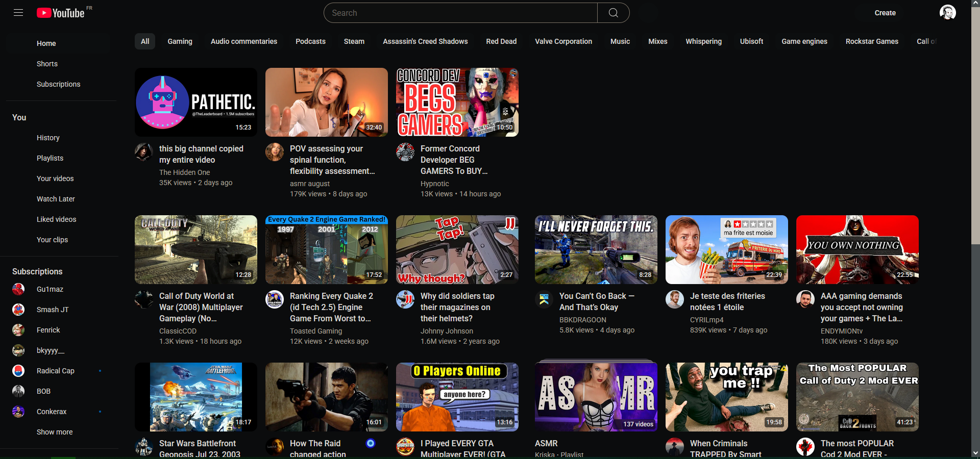Open Watch Later in sidebar
This screenshot has height=459, width=980.
tap(58, 199)
